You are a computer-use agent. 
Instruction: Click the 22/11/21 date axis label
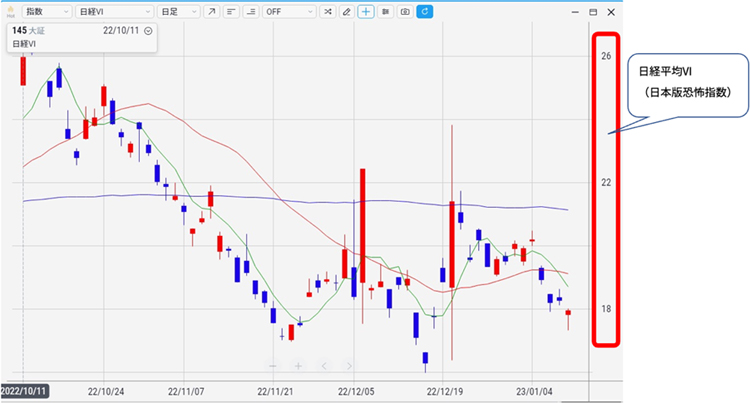(x=275, y=392)
